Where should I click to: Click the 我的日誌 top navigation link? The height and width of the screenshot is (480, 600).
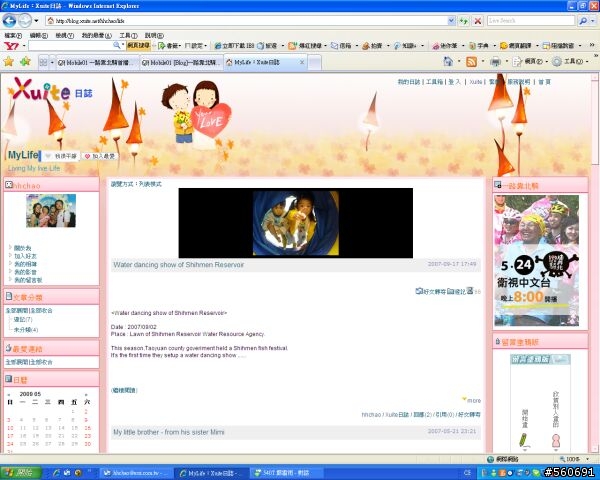409,82
